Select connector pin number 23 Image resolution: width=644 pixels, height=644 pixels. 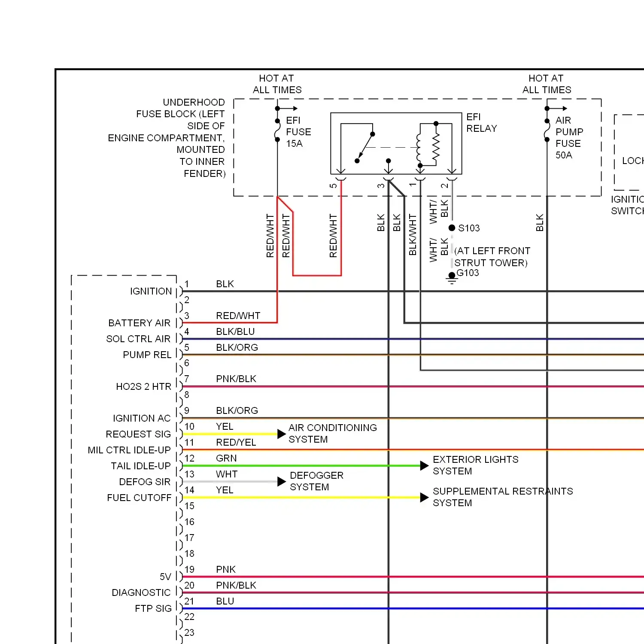(189, 633)
